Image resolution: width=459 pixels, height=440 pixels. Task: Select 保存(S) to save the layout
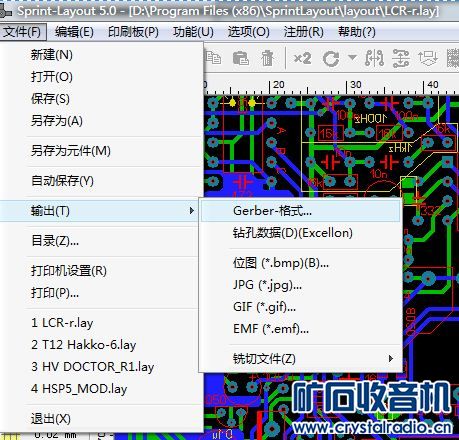coord(101,99)
